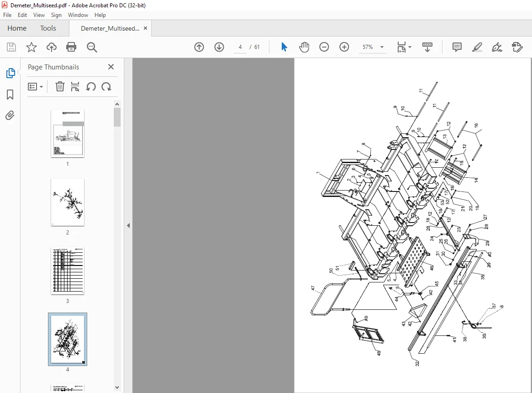The image size is (532, 393).
Task: Open thumbnail Options dropdown menu
Action: coord(35,87)
